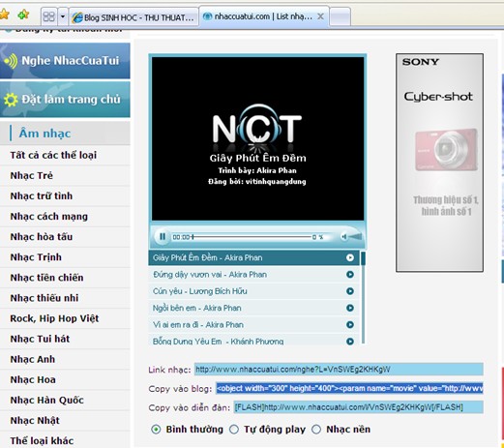Play Cún yêu track arrow icon
Image resolution: width=504 pixels, height=448 pixels.
coord(350,291)
